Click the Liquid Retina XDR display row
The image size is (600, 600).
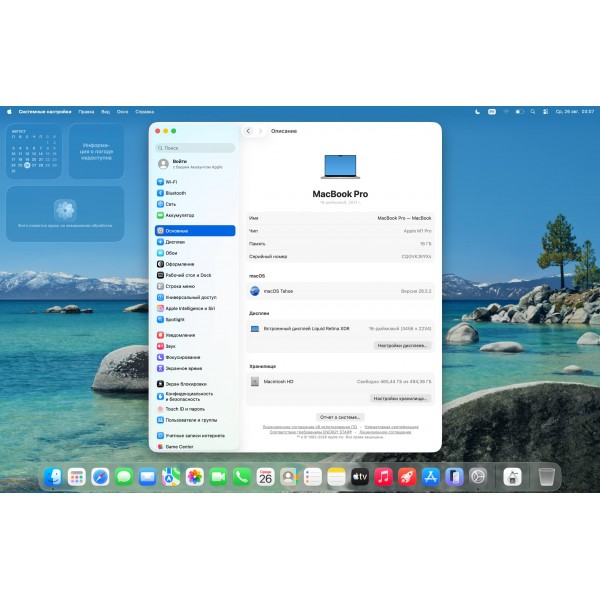tap(340, 329)
